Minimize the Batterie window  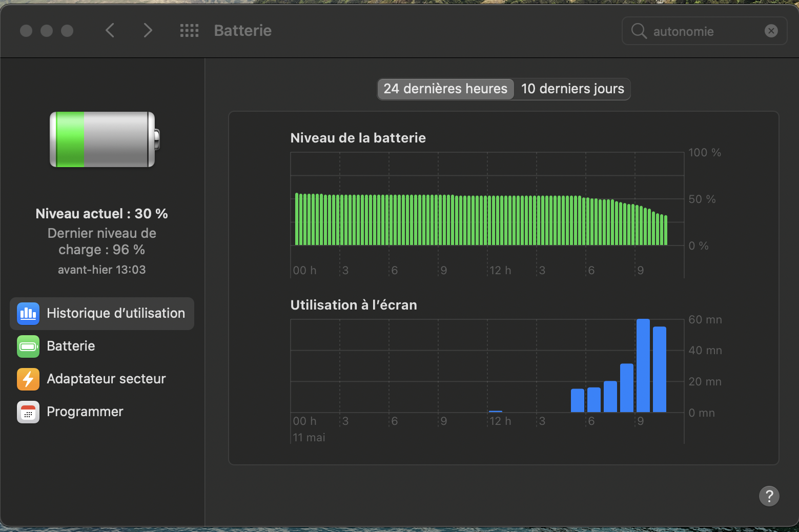tap(47, 31)
